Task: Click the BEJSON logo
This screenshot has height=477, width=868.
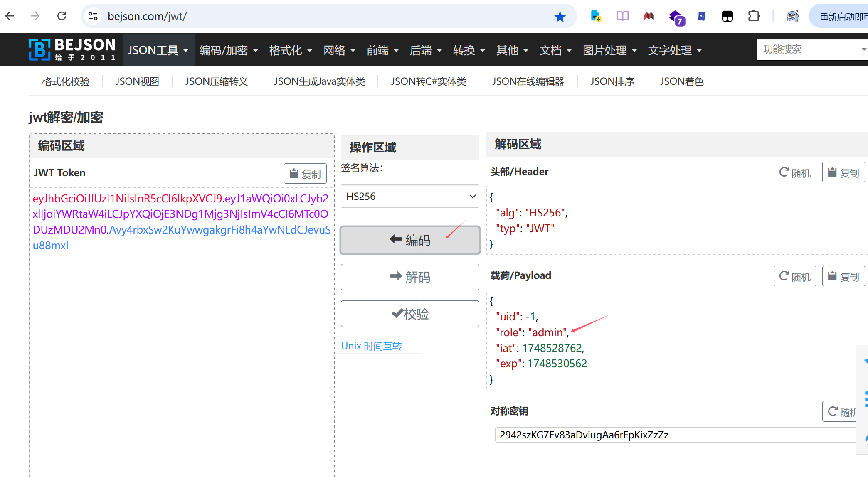Action: pos(72,50)
